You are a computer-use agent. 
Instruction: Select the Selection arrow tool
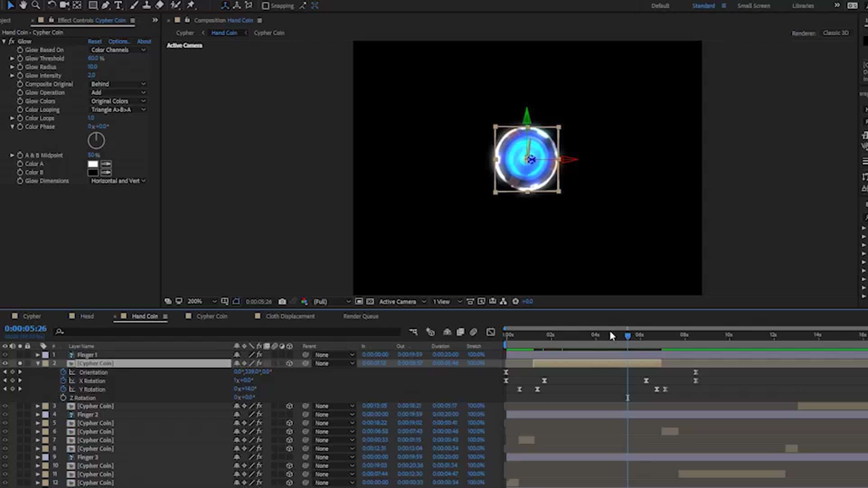click(10, 5)
